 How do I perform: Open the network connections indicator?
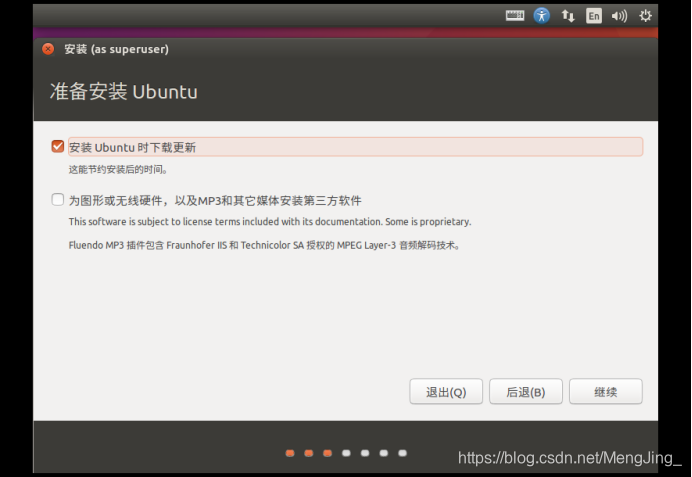click(x=568, y=16)
